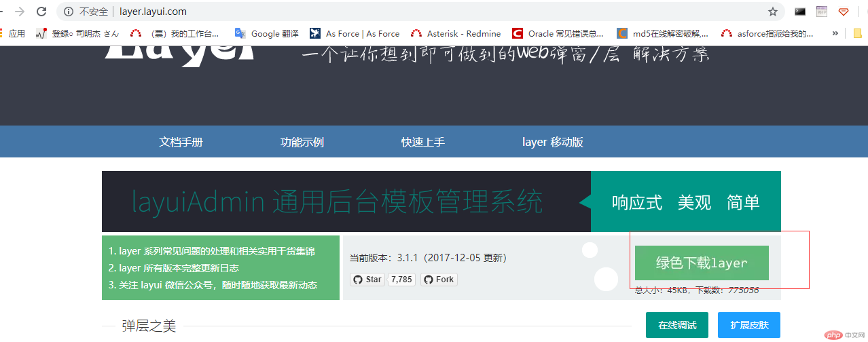
Task: Click the GitHub Star button
Action: coord(367,279)
